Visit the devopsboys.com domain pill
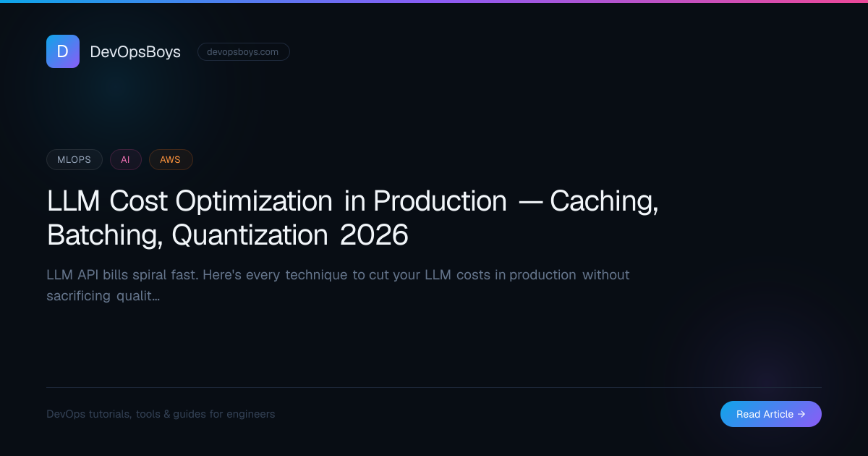 pos(244,51)
